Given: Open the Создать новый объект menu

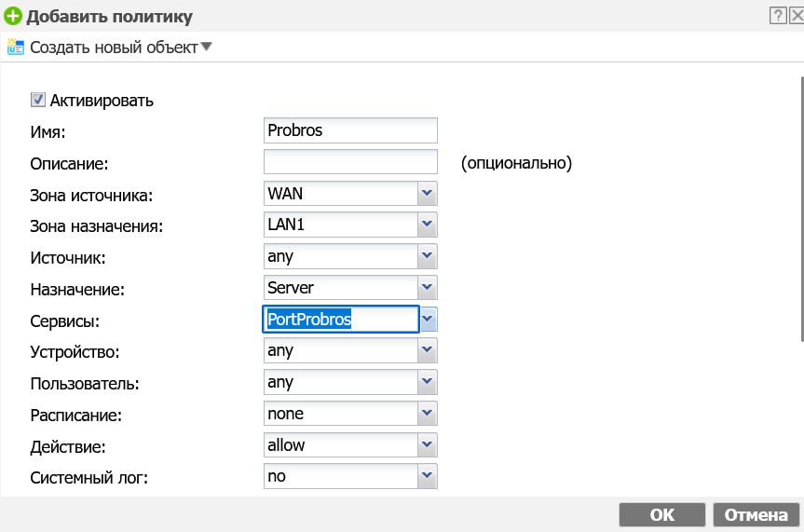Looking at the screenshot, I should pos(120,48).
